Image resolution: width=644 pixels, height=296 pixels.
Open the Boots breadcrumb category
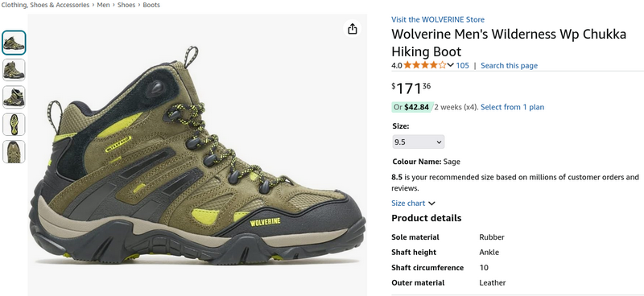point(151,5)
